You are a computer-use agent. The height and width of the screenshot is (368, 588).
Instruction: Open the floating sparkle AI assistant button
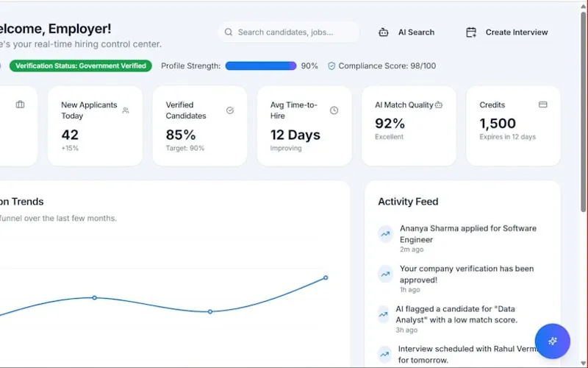tap(553, 341)
